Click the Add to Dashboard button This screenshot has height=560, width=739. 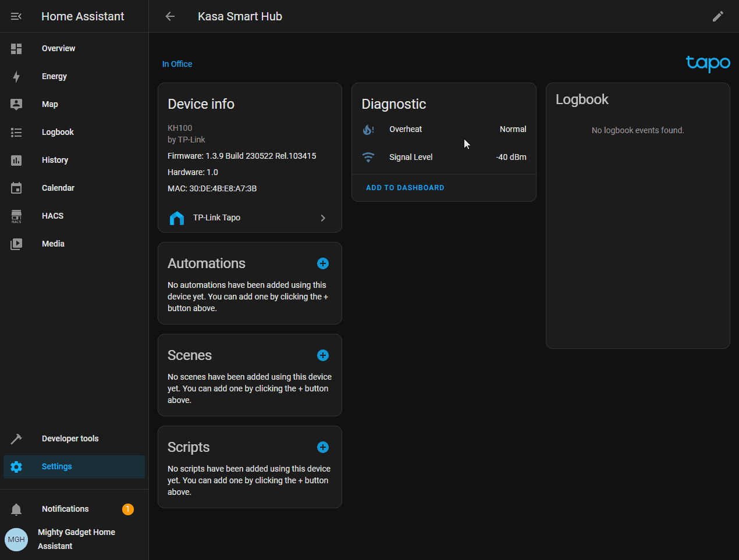(405, 188)
